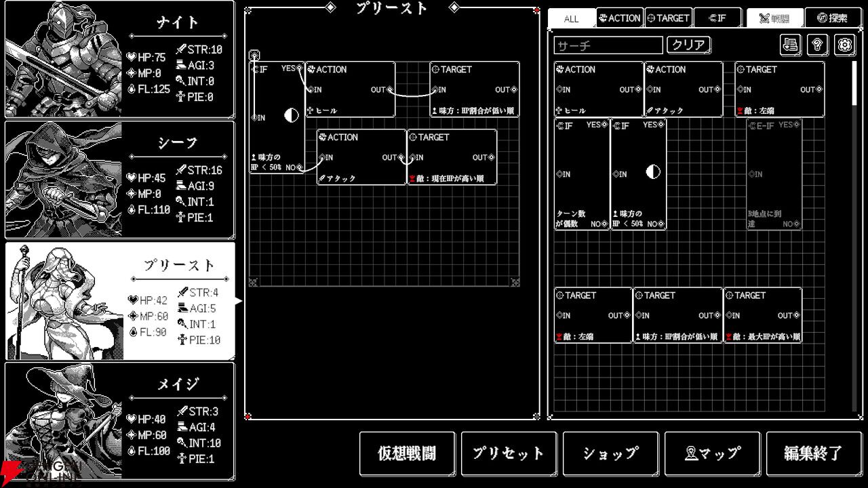The image size is (868, 488).
Task: Click IN port of editor IF node
Action: [x=254, y=118]
